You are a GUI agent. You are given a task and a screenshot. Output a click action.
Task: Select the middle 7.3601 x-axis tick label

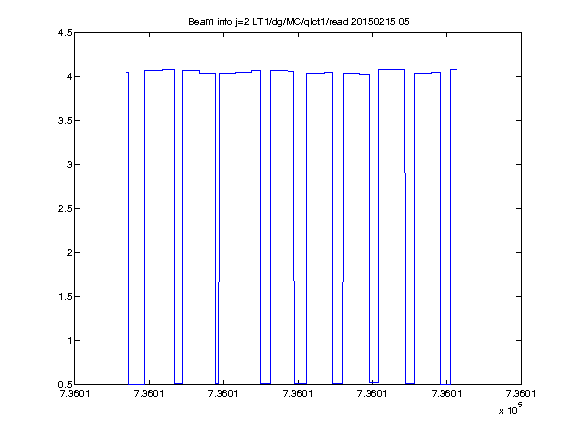tap(298, 394)
